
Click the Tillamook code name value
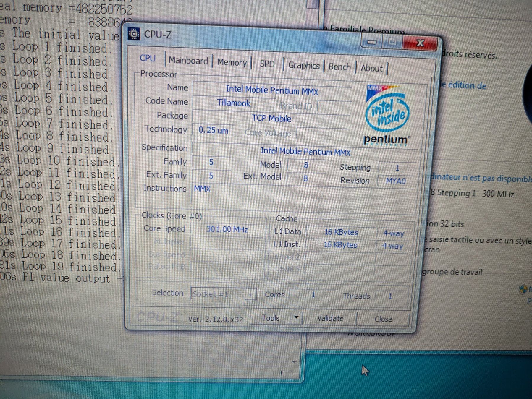(x=234, y=103)
